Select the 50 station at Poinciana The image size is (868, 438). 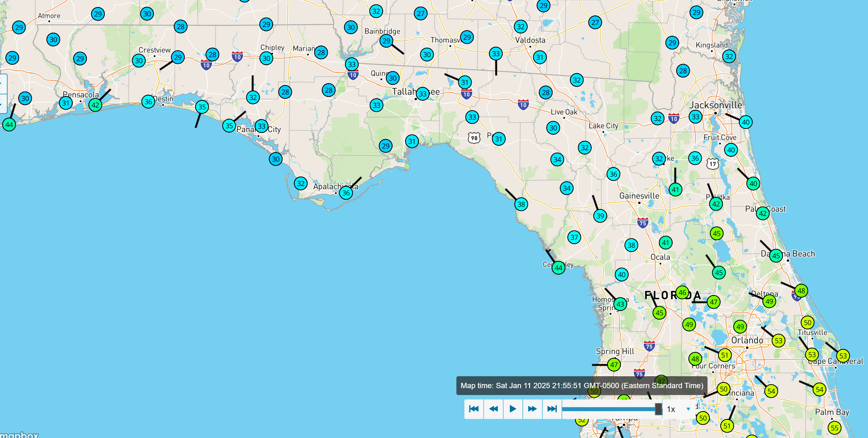(723, 389)
